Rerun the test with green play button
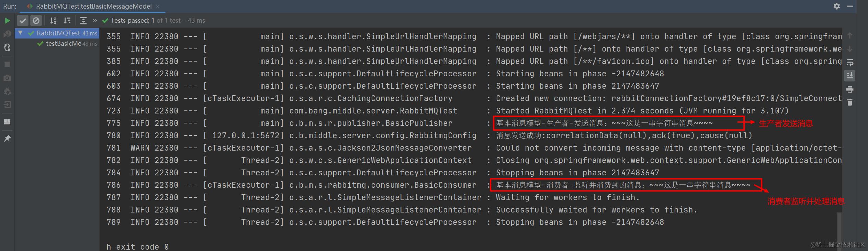 point(7,21)
